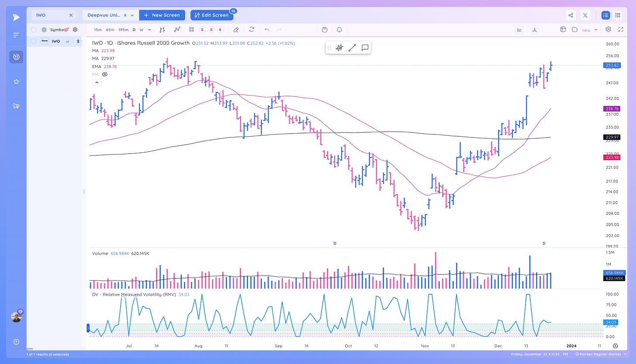The height and width of the screenshot is (364, 636).
Task: Click the horizontal scrollbar under the list
Action: pyautogui.click(x=30, y=349)
